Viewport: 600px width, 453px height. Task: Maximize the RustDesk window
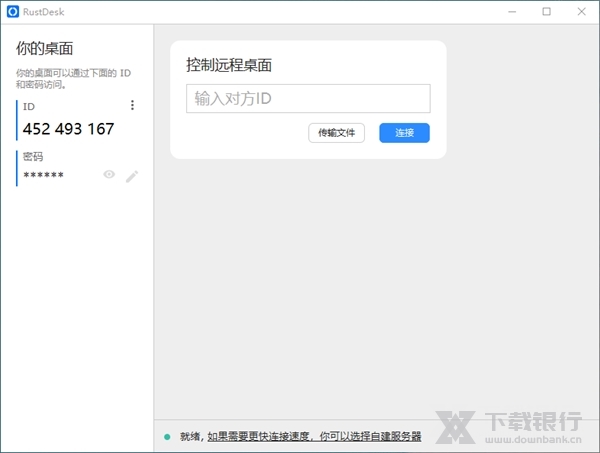[x=547, y=12]
